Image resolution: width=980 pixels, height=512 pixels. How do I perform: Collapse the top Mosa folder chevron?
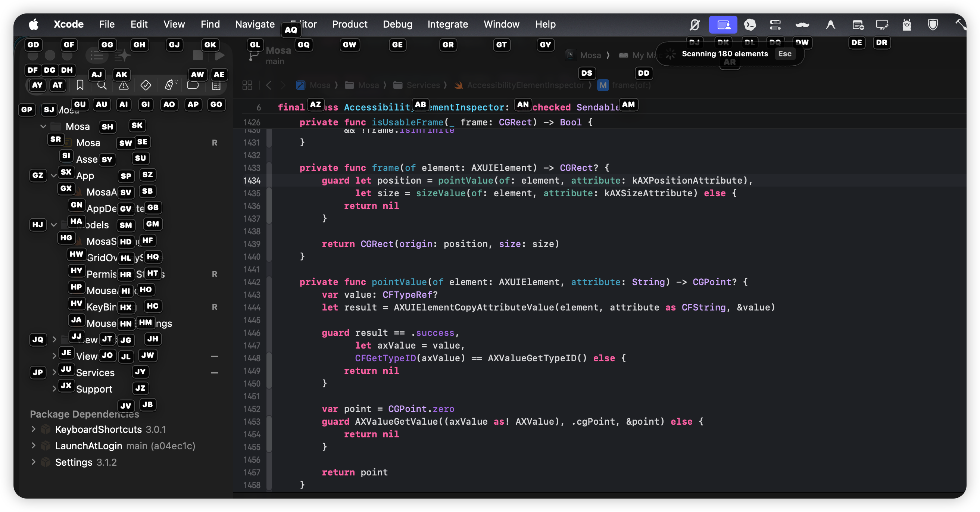[43, 126]
